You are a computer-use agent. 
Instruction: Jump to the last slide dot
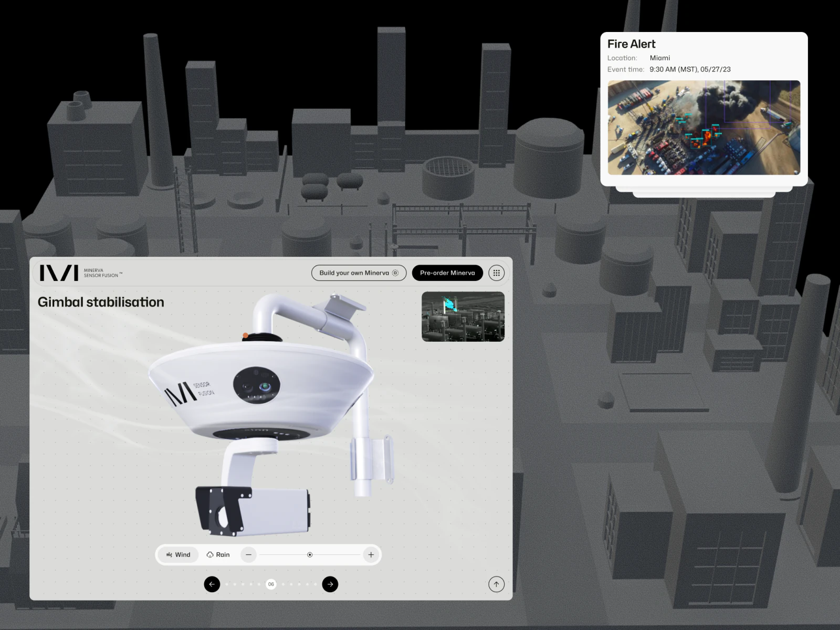316,584
